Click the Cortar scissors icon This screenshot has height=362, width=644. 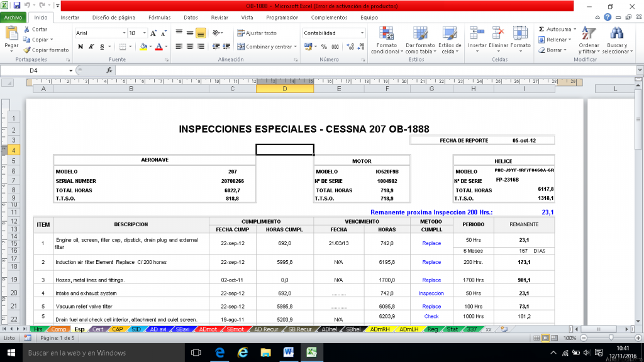click(27, 29)
